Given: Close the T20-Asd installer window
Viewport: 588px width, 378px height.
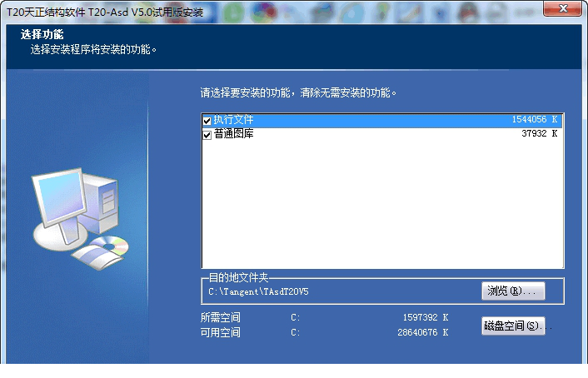Looking at the screenshot, I should [562, 8].
